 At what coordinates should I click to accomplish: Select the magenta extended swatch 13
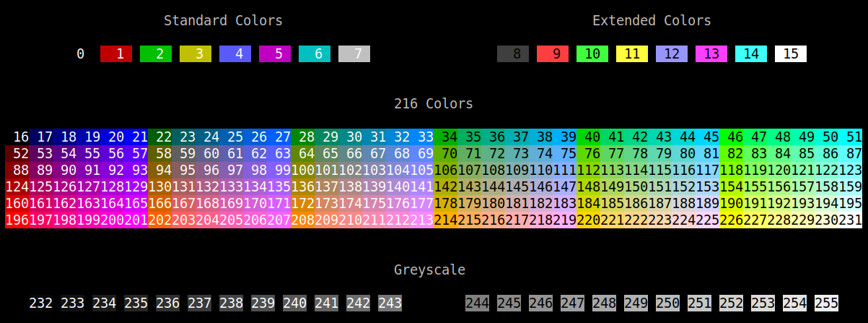[x=711, y=53]
